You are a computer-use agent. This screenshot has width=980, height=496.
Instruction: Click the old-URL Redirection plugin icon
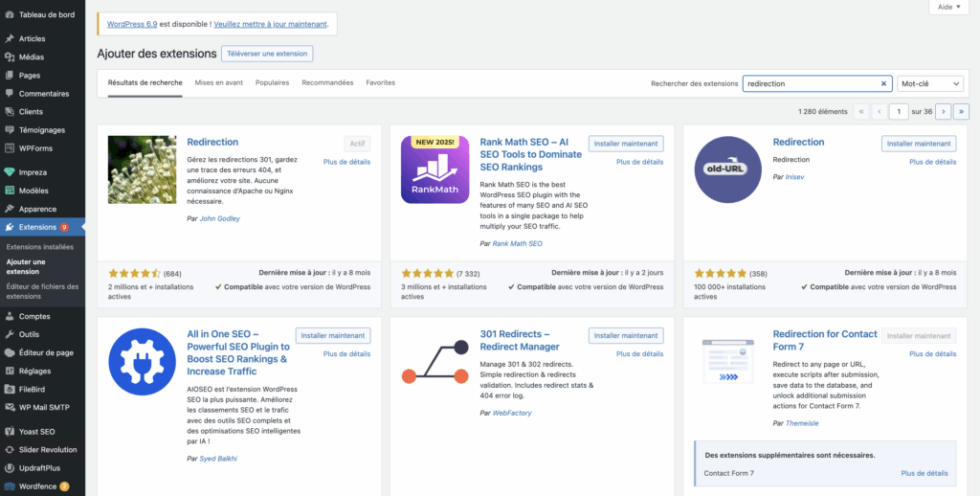pos(726,169)
